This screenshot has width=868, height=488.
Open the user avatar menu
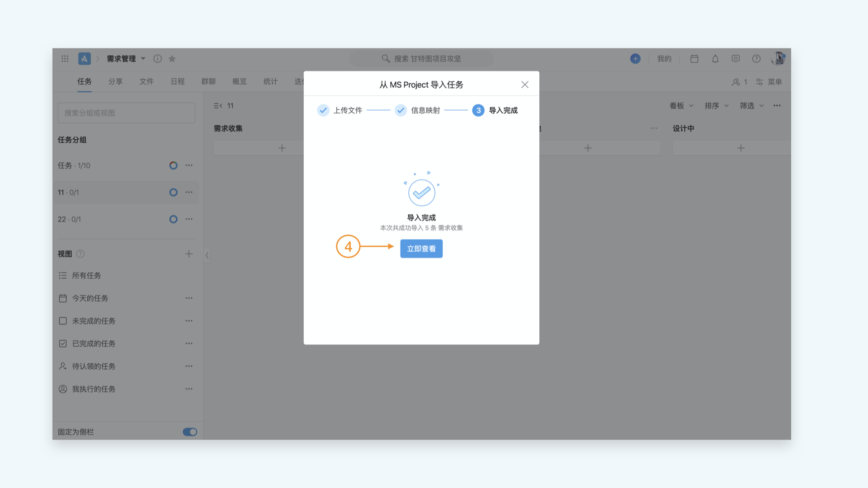pyautogui.click(x=778, y=58)
